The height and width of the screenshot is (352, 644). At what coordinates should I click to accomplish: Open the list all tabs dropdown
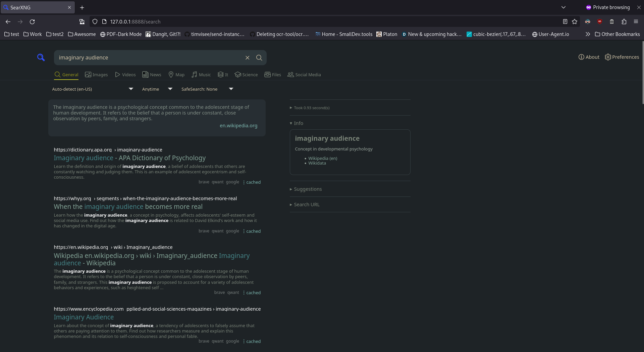563,7
